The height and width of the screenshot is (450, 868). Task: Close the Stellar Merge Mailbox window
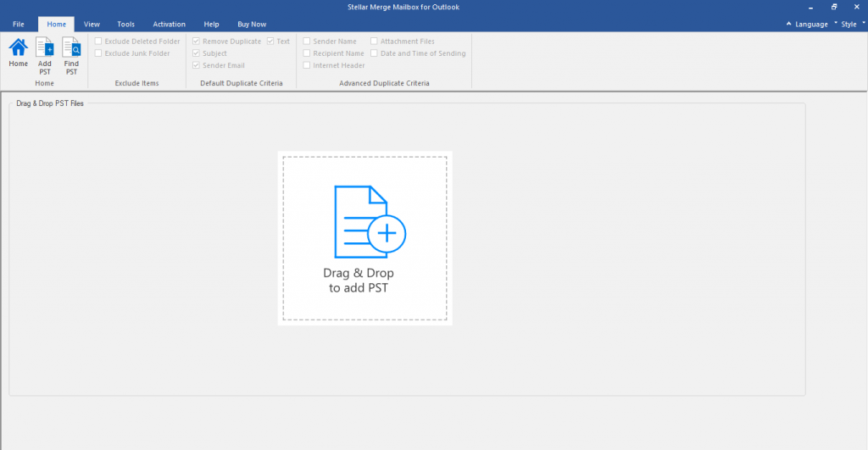[x=856, y=7]
